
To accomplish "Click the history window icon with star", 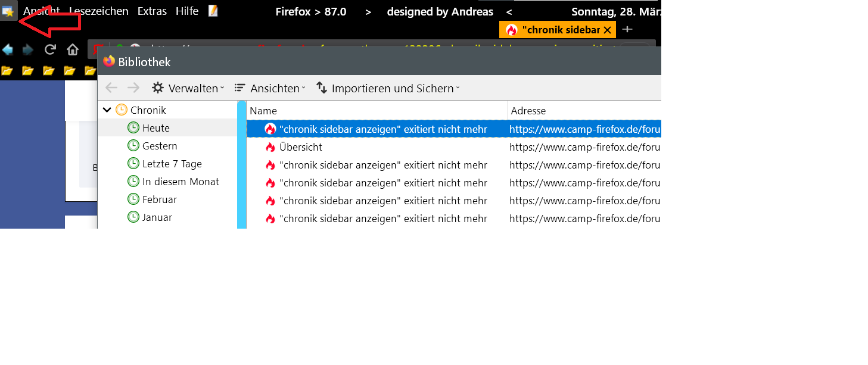I will click(8, 11).
